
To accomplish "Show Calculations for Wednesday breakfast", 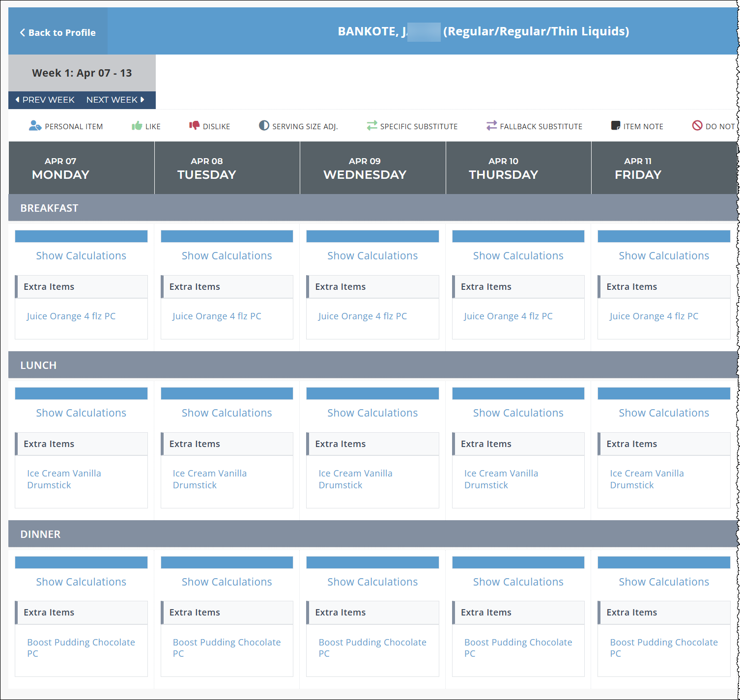I will point(372,256).
